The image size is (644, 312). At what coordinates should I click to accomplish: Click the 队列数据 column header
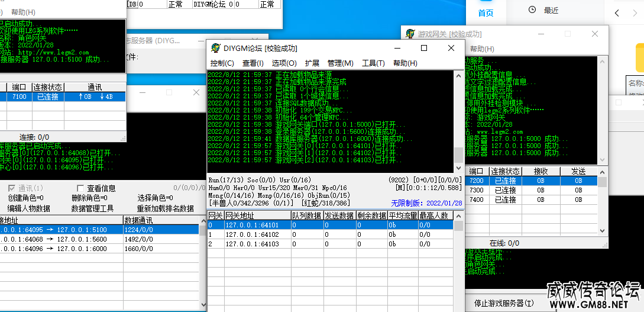click(x=307, y=216)
